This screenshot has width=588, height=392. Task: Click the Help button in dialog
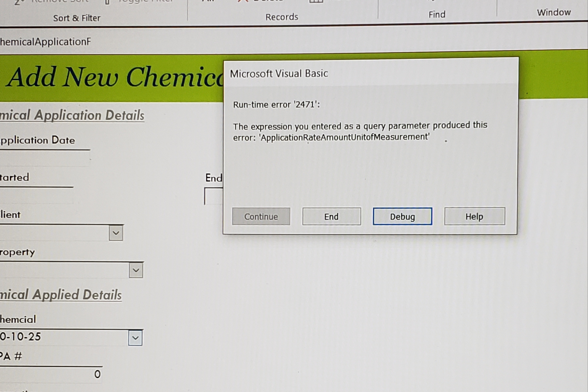click(x=474, y=216)
